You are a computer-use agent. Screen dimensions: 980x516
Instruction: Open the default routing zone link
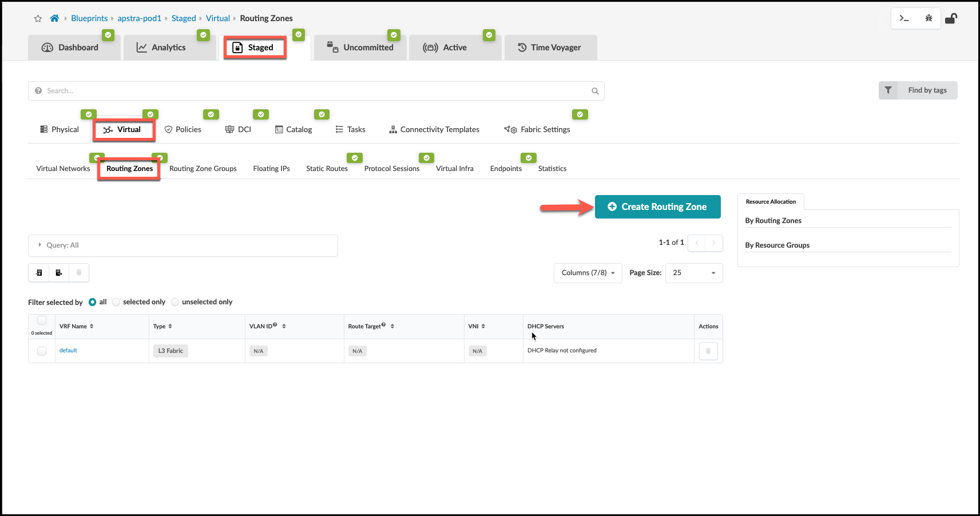[x=68, y=350]
